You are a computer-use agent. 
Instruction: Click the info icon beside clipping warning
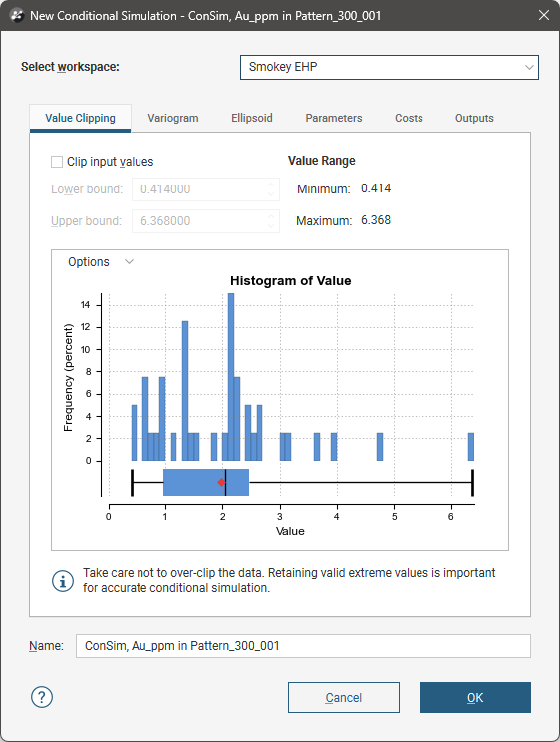coord(63,581)
